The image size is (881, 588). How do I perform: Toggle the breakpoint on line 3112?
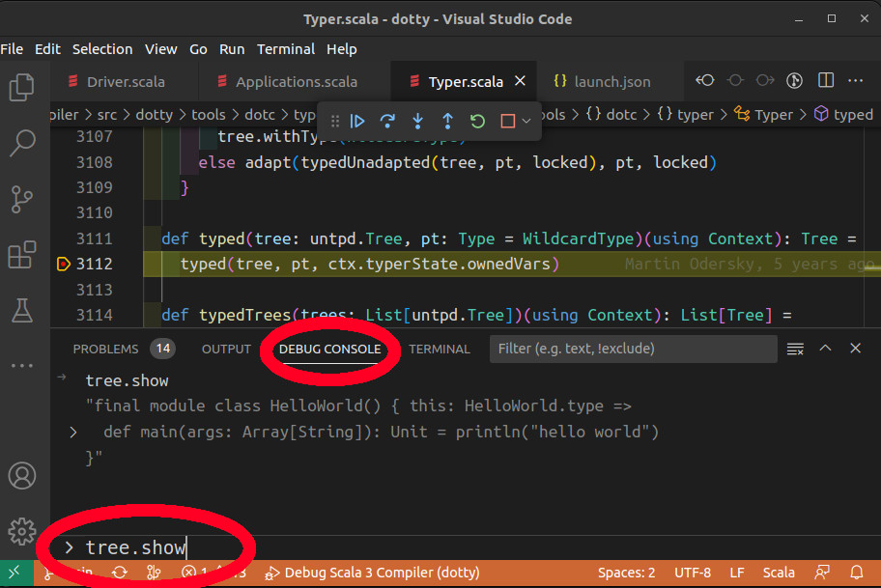coord(63,264)
